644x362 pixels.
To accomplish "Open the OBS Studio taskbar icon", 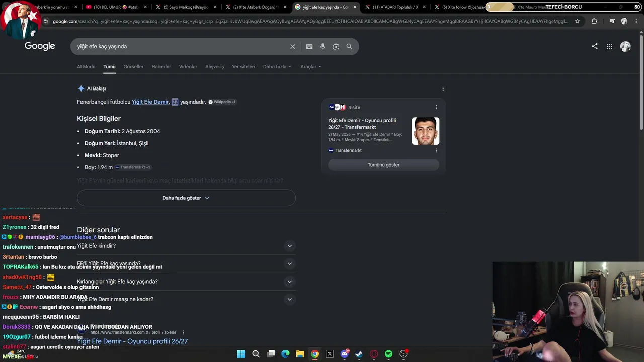I will pyautogui.click(x=404, y=354).
